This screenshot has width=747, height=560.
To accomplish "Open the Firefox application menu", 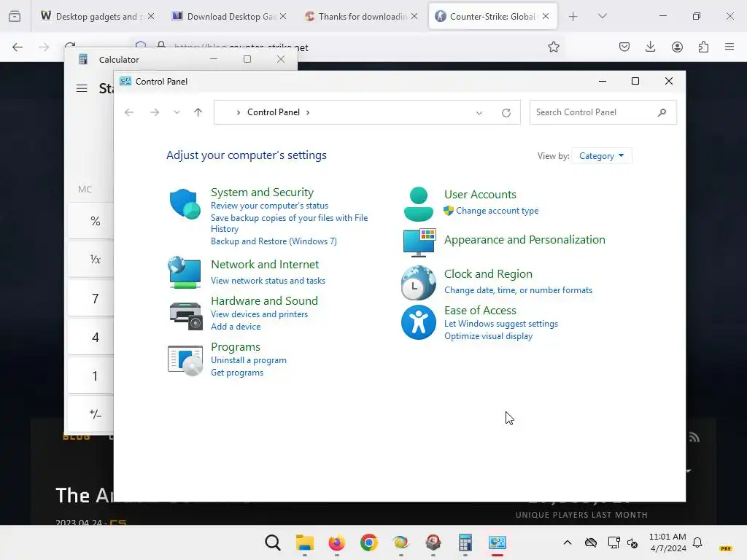I will tap(729, 47).
